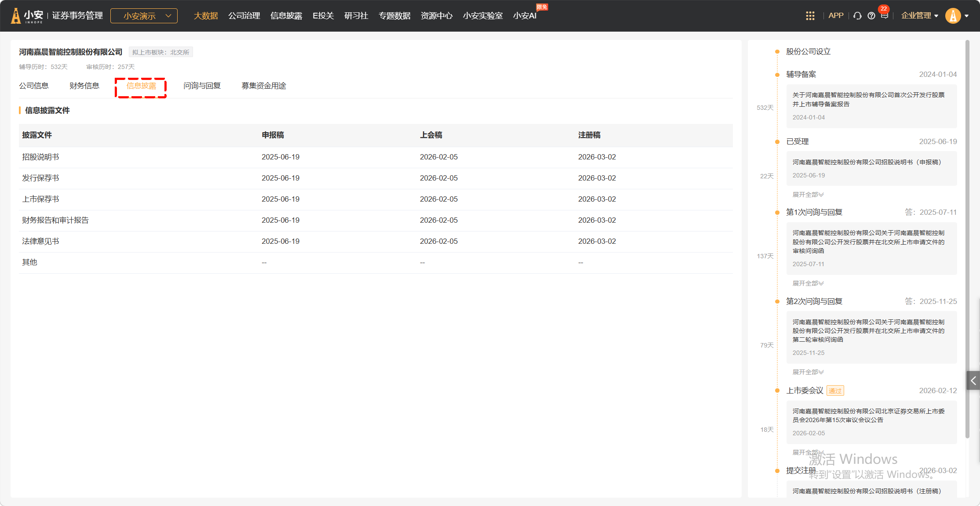Expand 展开全部 under 第2次问询与回复

808,372
